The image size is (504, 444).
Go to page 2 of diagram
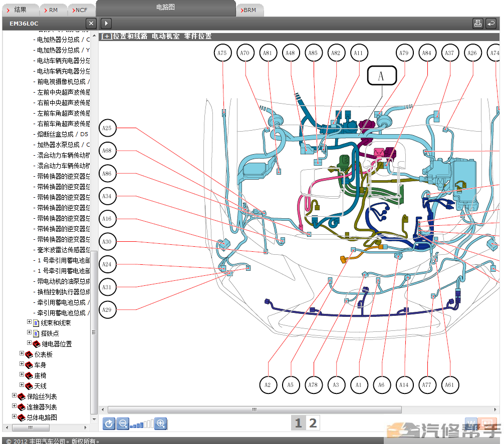313,423
